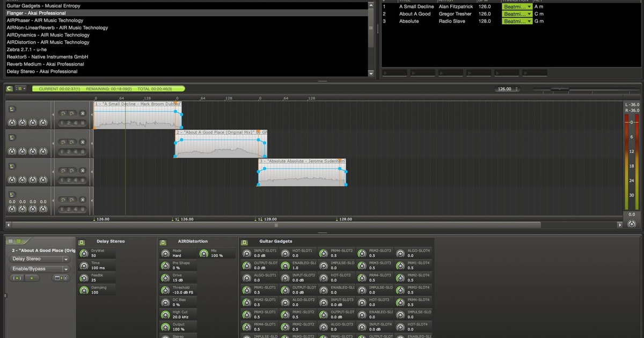
Task: Click the AIRDistortion power icon
Action: point(162,243)
